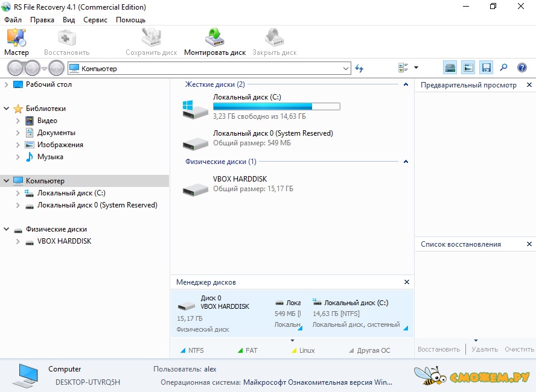Launch the Мастер recovery wizard
This screenshot has width=536, height=392.
[x=16, y=42]
